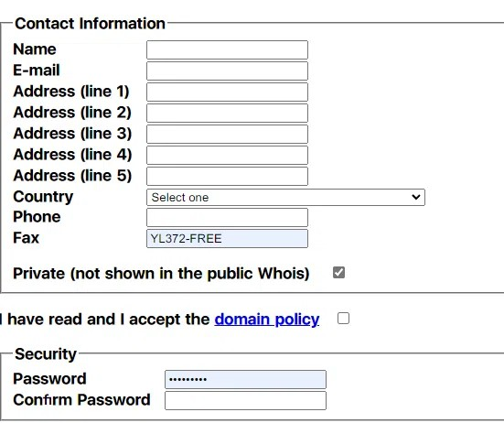Click the Name input field
The image size is (504, 423).
[227, 49]
